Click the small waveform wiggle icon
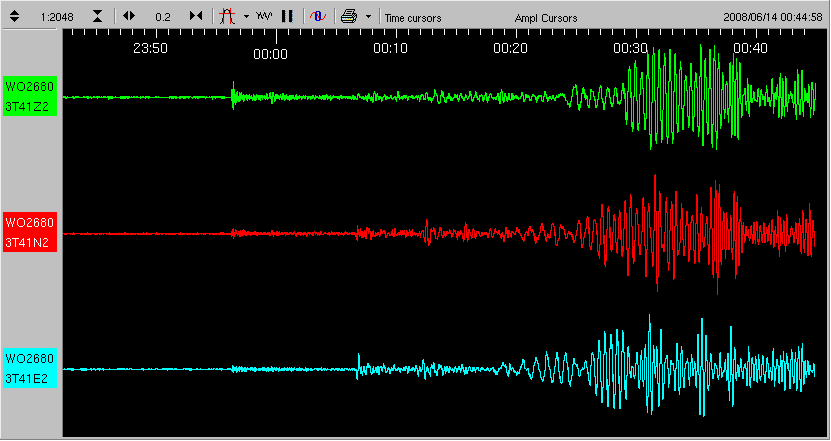The height and width of the screenshot is (441, 831). pos(264,16)
